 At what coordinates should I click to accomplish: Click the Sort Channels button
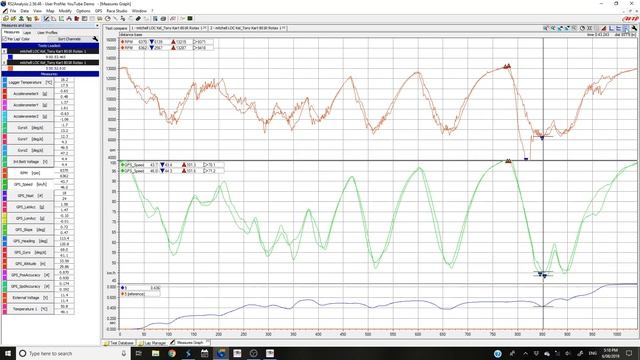69,39
